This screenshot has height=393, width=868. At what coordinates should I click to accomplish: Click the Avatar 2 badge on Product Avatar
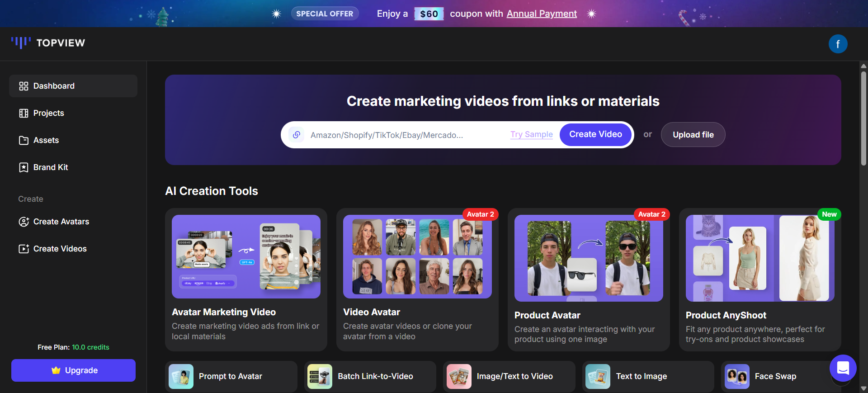[x=651, y=214]
